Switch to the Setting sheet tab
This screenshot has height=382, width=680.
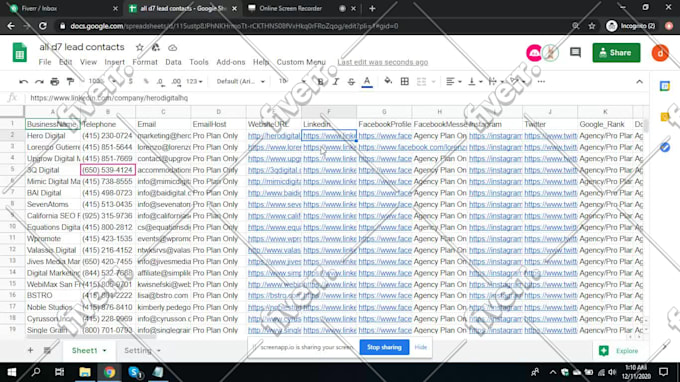click(x=138, y=350)
